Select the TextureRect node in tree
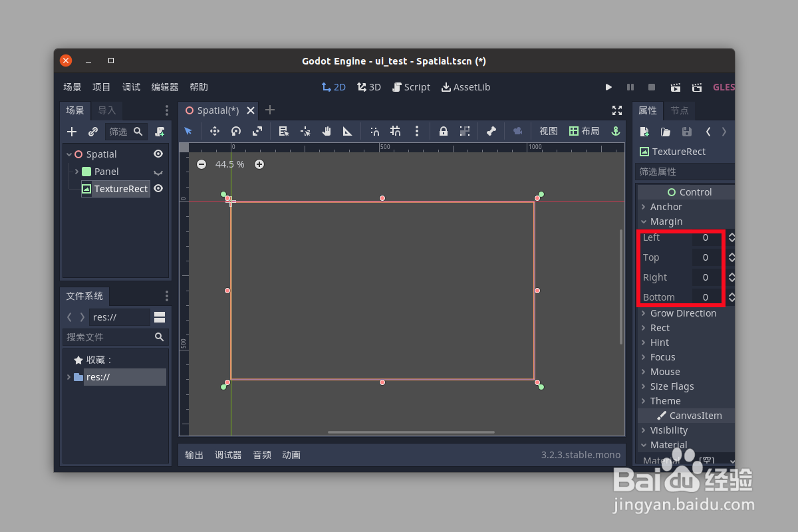 (x=116, y=189)
